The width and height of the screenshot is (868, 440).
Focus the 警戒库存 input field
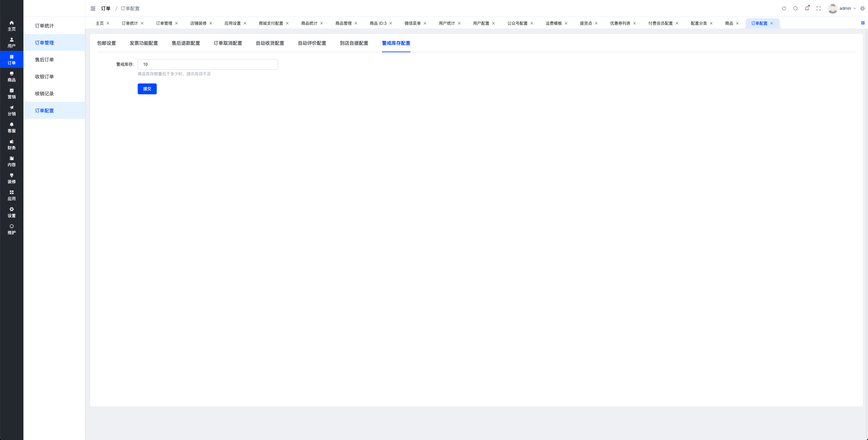click(208, 64)
